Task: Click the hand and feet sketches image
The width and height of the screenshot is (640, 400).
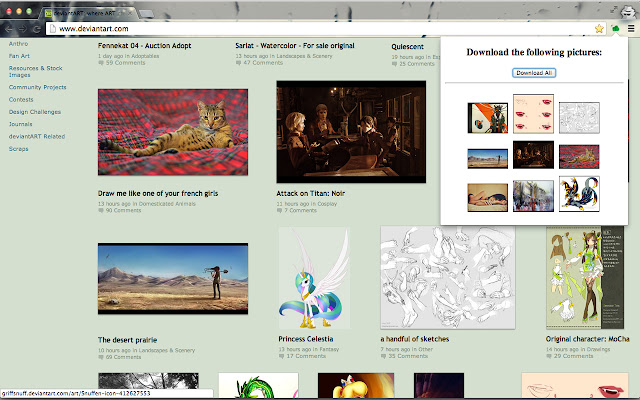Action: pos(448,278)
